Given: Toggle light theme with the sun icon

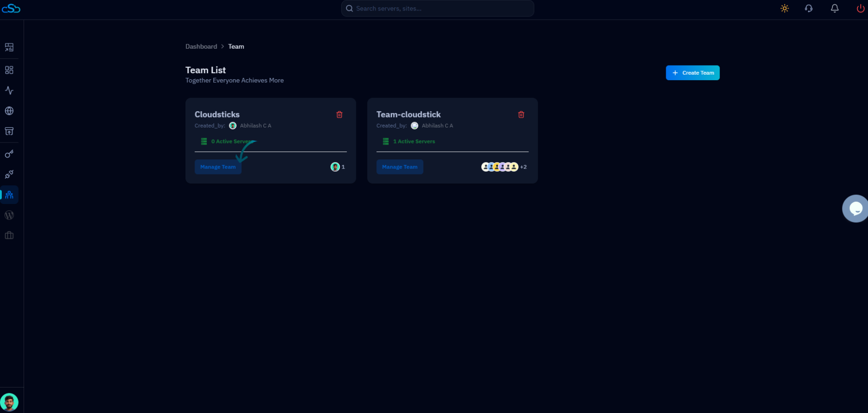Looking at the screenshot, I should click(x=785, y=9).
